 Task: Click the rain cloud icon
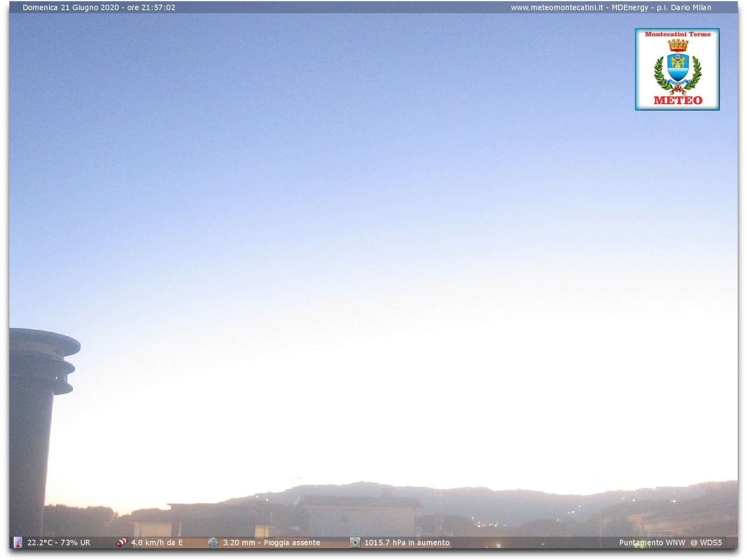[213, 542]
